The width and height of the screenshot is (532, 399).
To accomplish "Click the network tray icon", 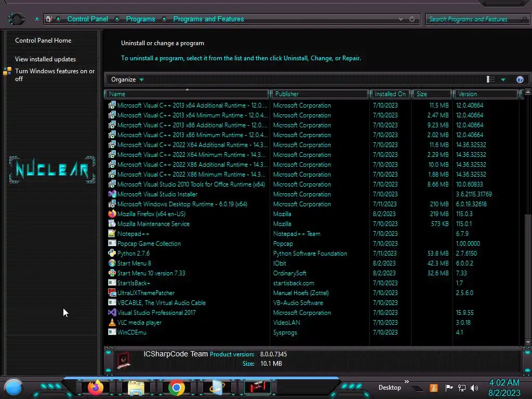I will click(462, 388).
